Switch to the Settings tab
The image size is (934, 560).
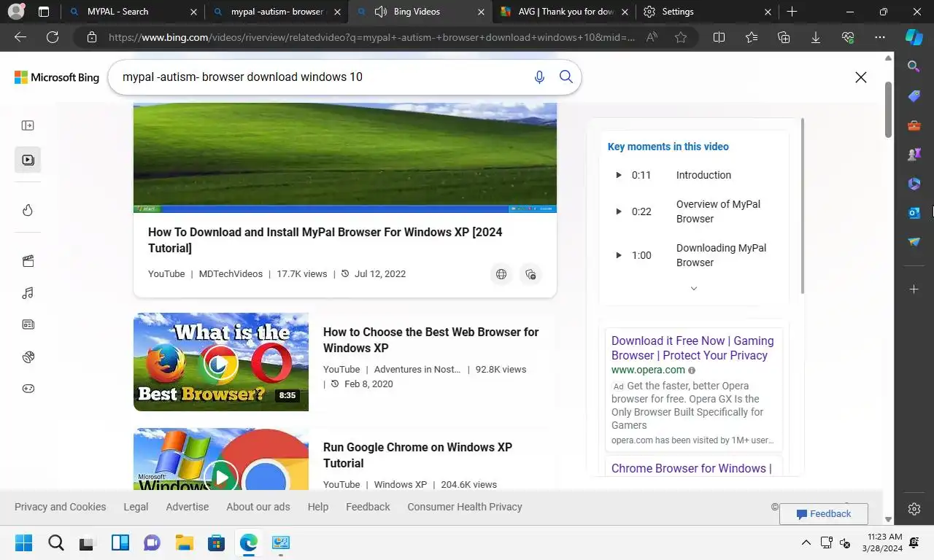click(707, 12)
